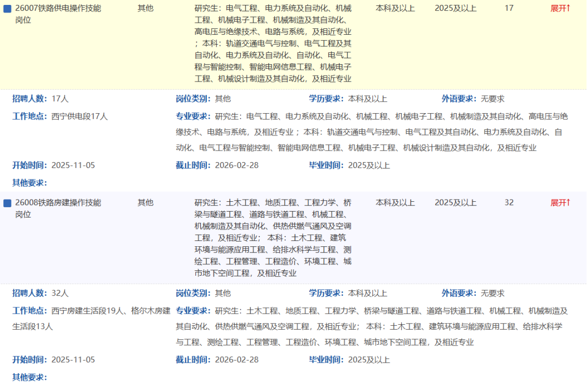The image size is (588, 384).
Task: Click 2025及以上 in the 26008 summary row
Action: (456, 202)
